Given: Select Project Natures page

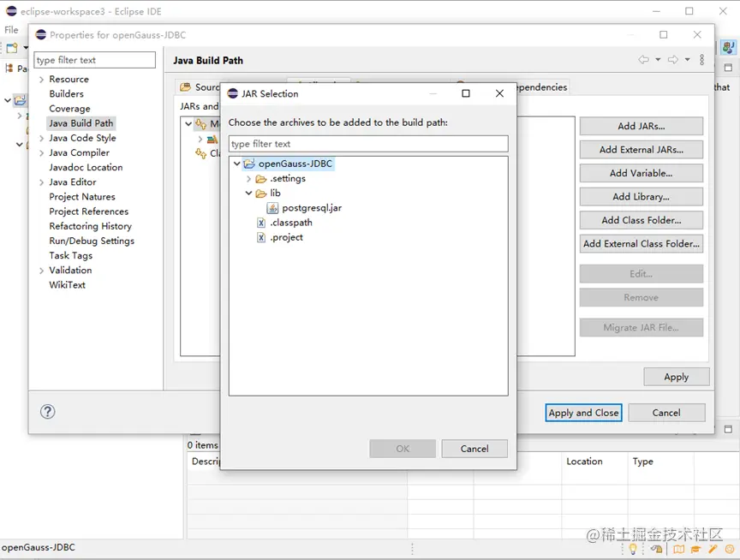Looking at the screenshot, I should [x=82, y=197].
